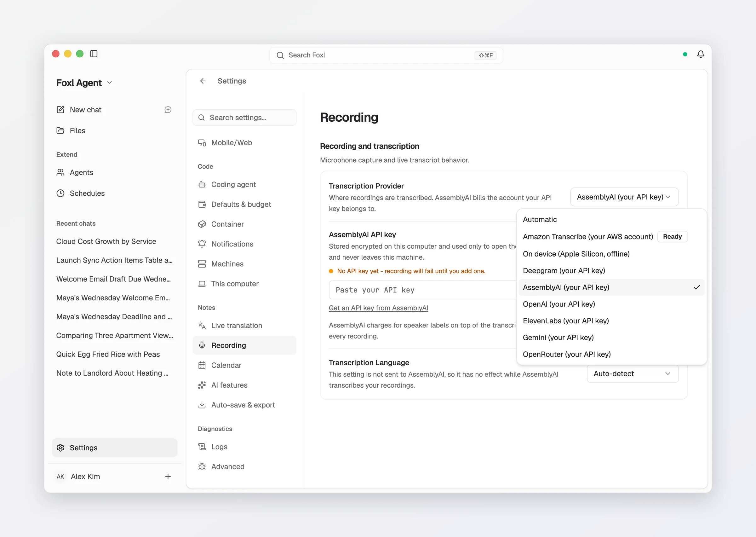Open Get an API key from AssemblyAI link
The image size is (756, 537).
click(x=378, y=308)
